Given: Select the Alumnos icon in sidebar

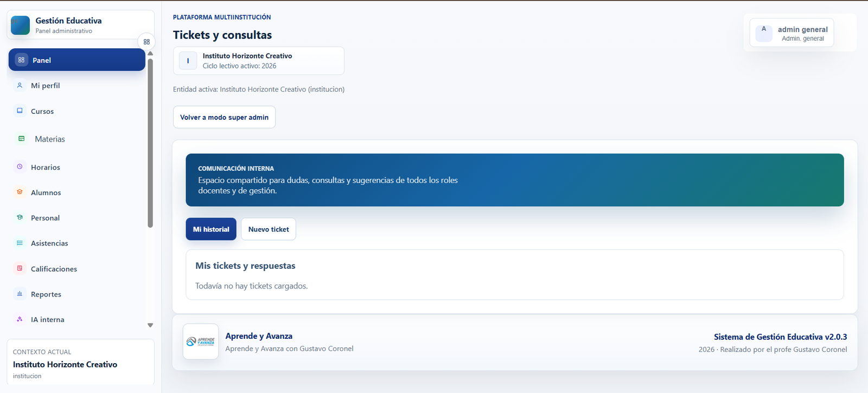Looking at the screenshot, I should pos(20,192).
